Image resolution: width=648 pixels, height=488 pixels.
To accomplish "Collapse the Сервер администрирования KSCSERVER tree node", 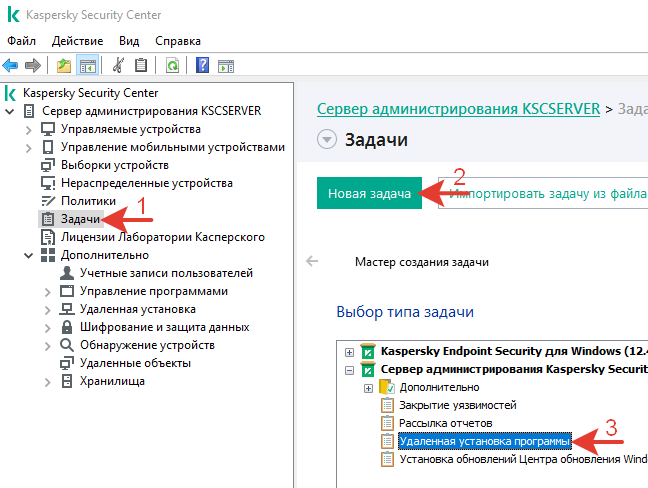I will click(x=10, y=111).
